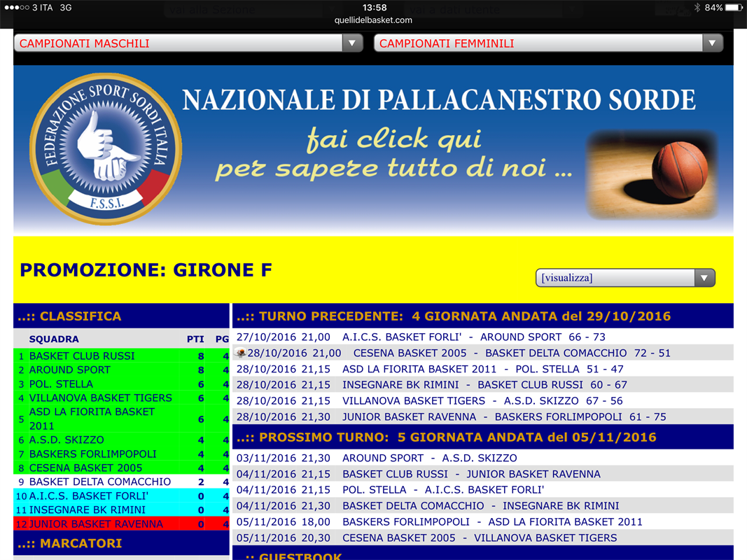Tap the F.S.S.I. federation logo

point(105,148)
